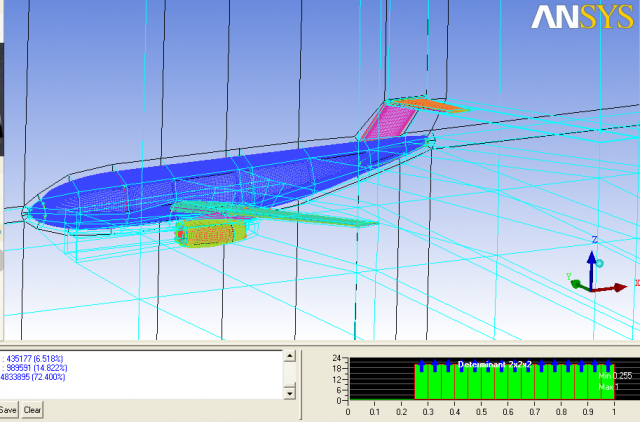Select the last histogram bar near 1
Screen dimensions: 640x422
click(x=606, y=384)
